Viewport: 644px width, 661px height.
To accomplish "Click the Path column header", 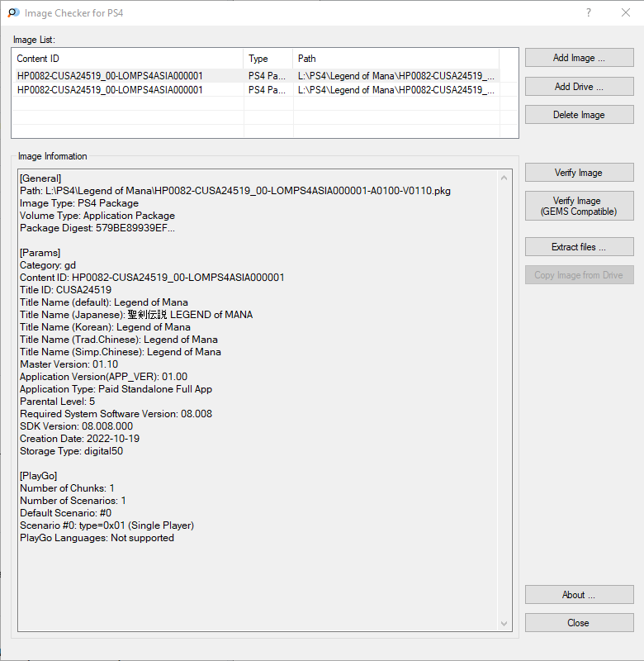I will point(396,59).
